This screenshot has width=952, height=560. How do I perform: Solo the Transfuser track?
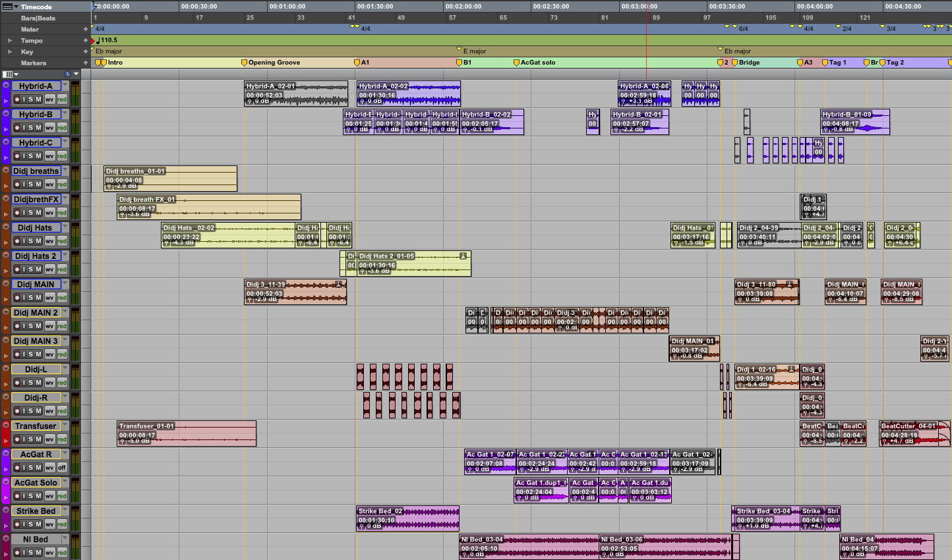[x=31, y=439]
